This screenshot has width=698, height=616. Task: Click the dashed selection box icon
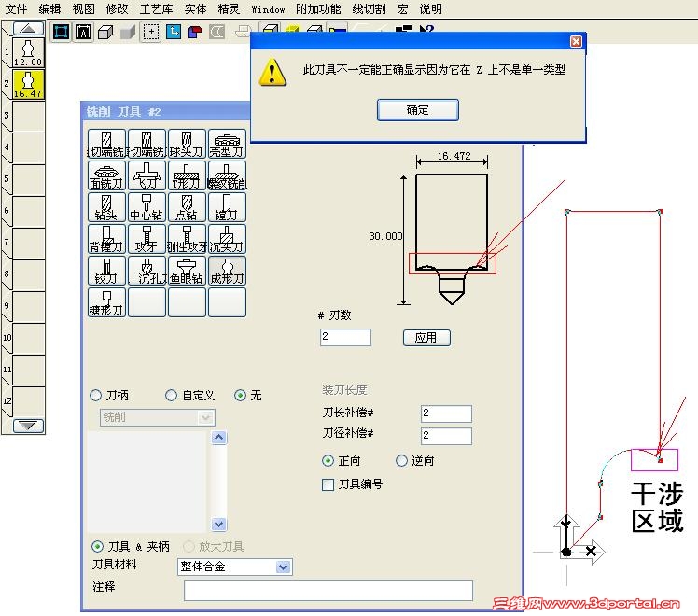click(151, 32)
